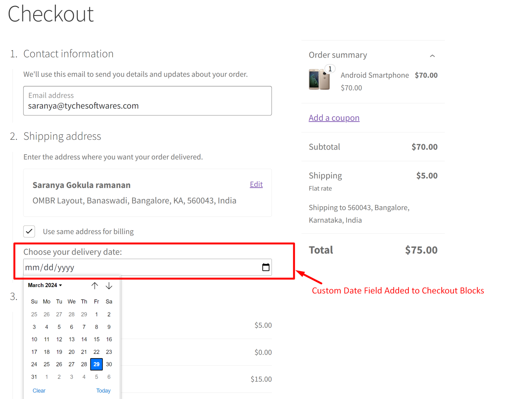This screenshot has width=532, height=399.
Task: Click Edit to change shipping address
Action: (256, 184)
